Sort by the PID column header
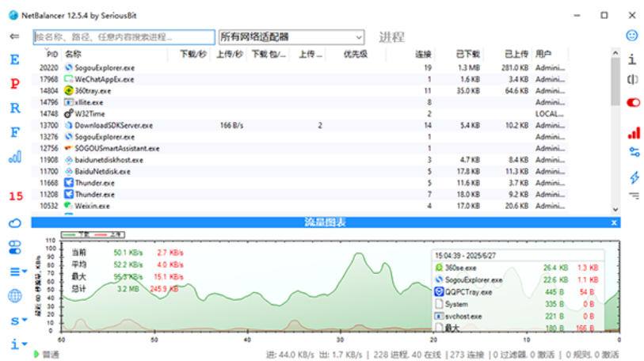 [x=52, y=54]
